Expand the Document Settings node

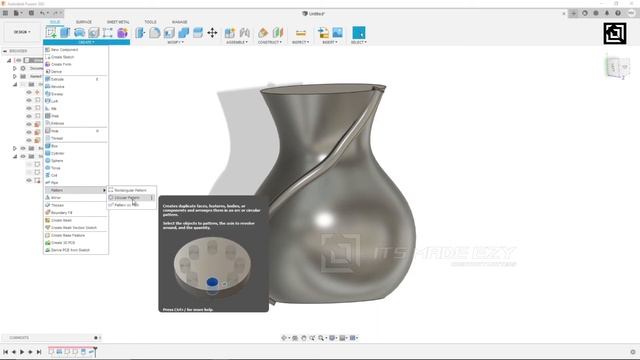tap(15, 68)
